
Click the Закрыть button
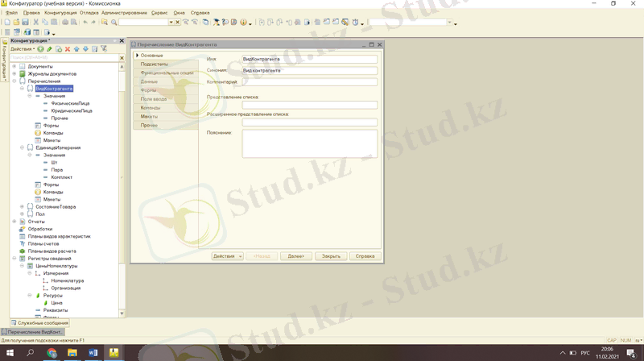click(331, 256)
